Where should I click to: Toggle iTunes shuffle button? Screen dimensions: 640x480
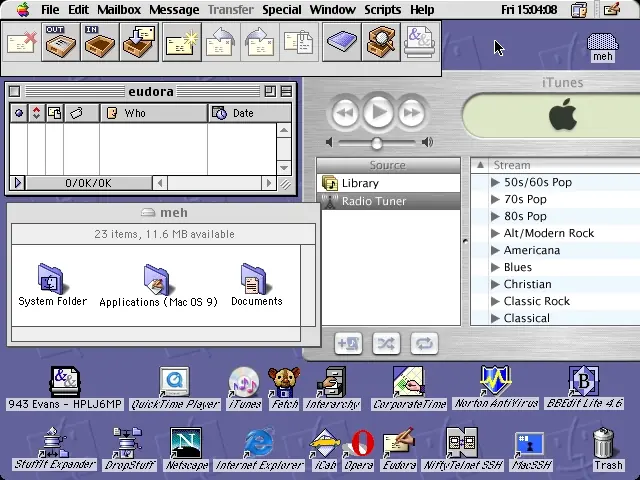pos(386,344)
